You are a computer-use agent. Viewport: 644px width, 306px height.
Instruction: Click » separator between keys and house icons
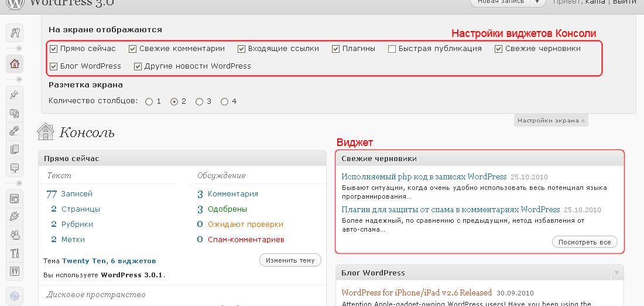tap(19, 48)
